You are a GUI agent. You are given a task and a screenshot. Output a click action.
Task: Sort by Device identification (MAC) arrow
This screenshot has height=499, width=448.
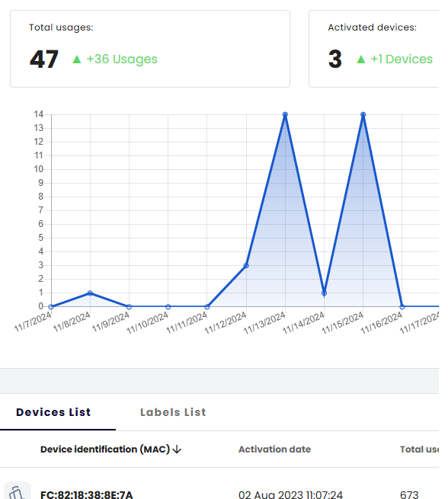(177, 449)
